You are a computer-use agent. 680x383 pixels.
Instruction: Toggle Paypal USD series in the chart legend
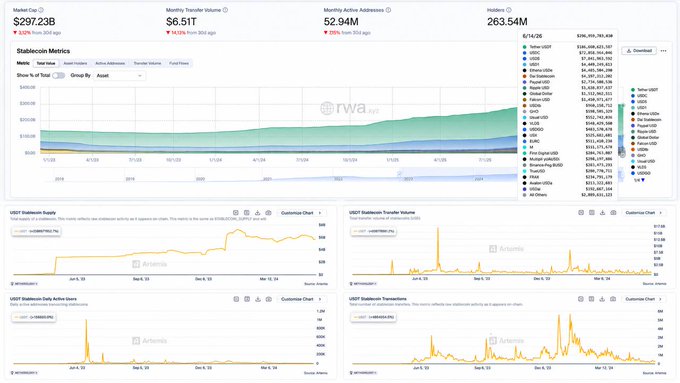click(x=645, y=126)
